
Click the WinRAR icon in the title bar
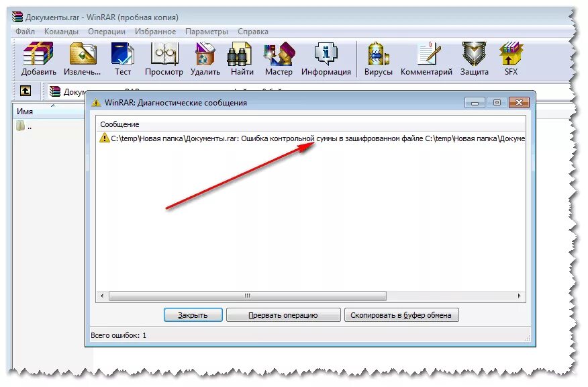click(x=17, y=17)
